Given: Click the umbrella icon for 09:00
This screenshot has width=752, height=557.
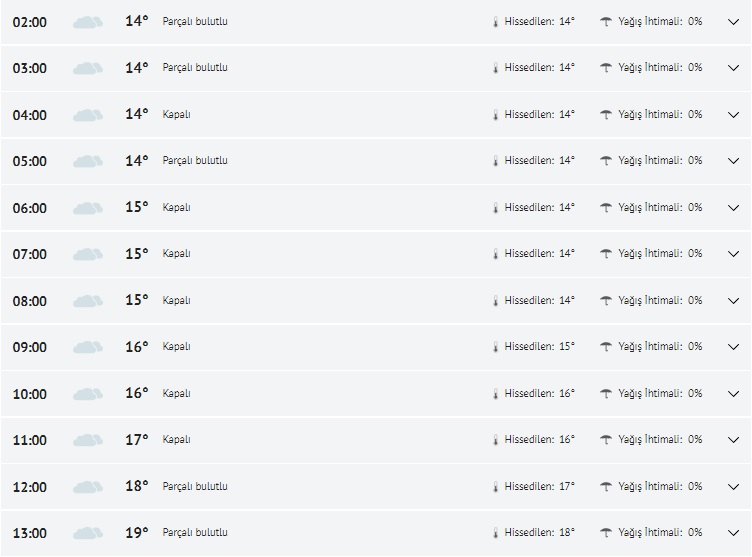Looking at the screenshot, I should point(606,347).
